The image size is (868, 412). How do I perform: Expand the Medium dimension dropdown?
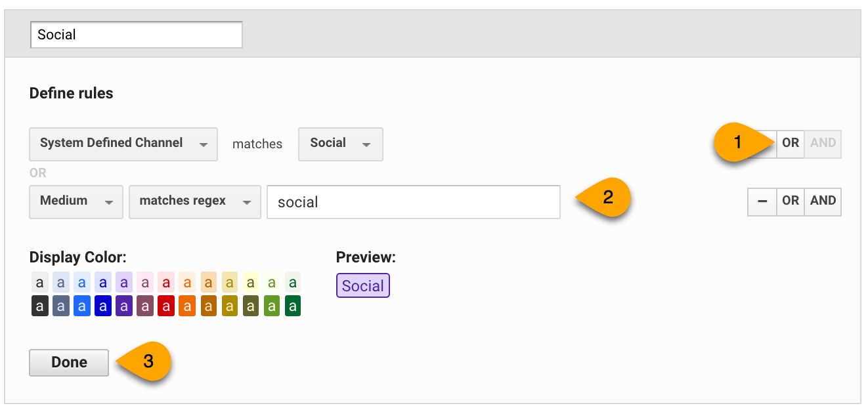76,201
